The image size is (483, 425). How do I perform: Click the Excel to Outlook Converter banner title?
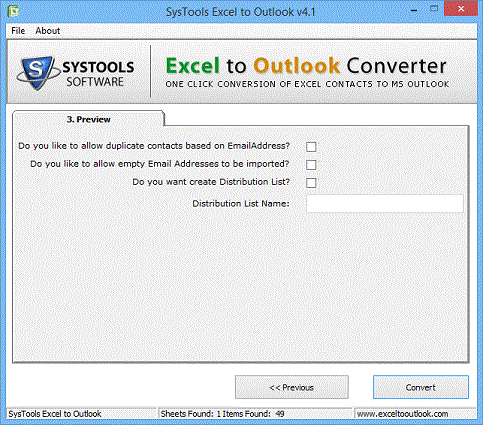pos(306,65)
